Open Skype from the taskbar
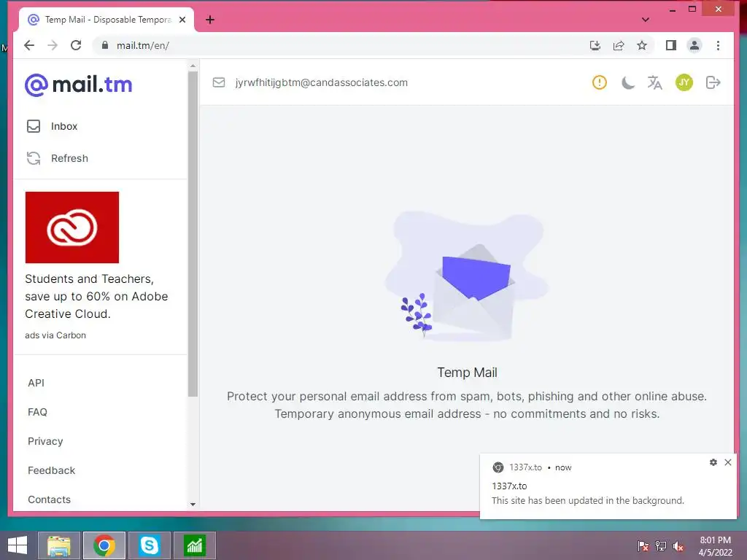The image size is (747, 560). (149, 545)
